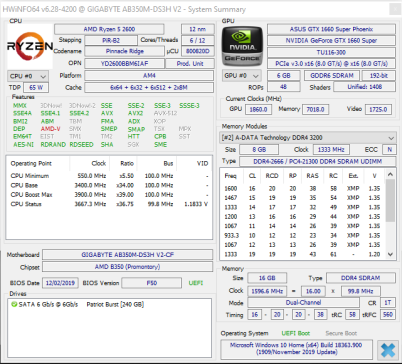Viewport: 402px width, 364px height.
Task: Click the GIGABYTE AB350M-DS3H V2-CF motherboard field
Action: tap(128, 255)
